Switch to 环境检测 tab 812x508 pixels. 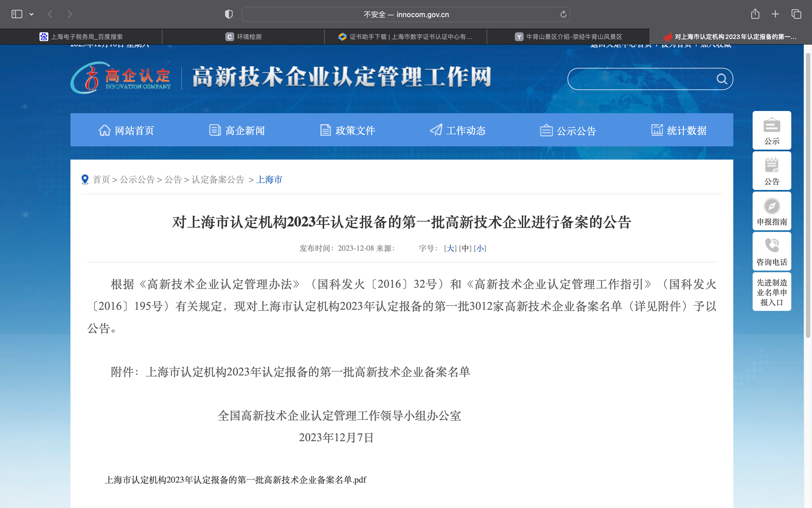coord(243,37)
